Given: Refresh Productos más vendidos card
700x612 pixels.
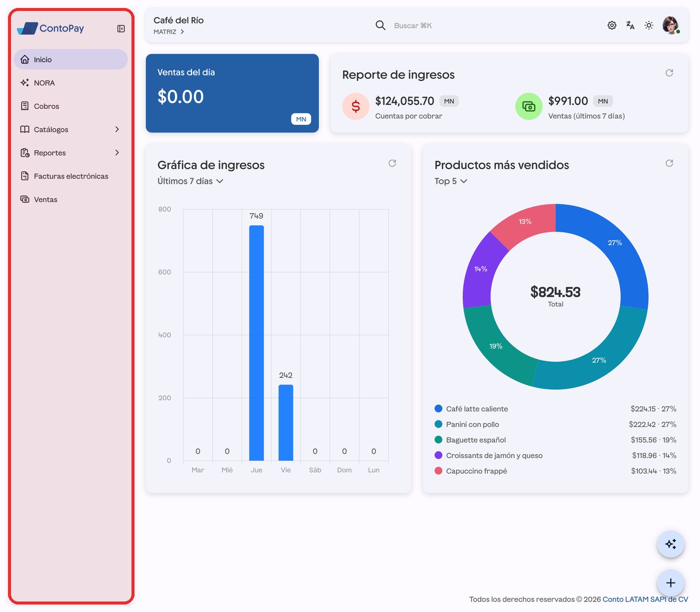Looking at the screenshot, I should pos(669,163).
